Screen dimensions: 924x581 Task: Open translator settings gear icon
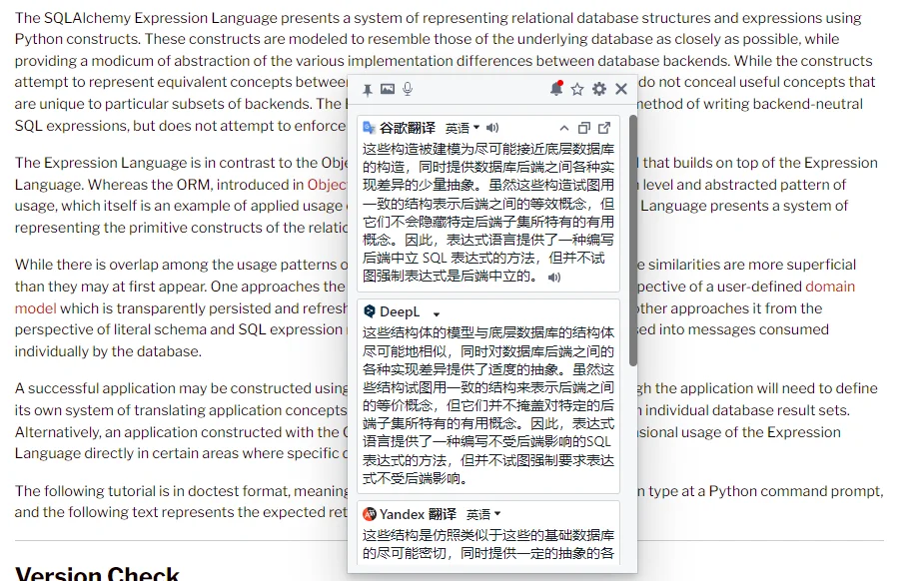pos(599,89)
